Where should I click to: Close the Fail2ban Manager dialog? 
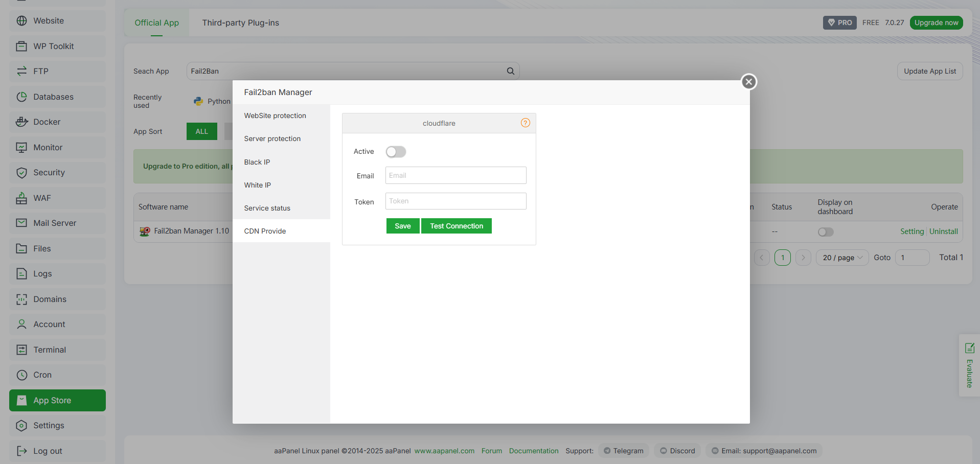pyautogui.click(x=749, y=82)
